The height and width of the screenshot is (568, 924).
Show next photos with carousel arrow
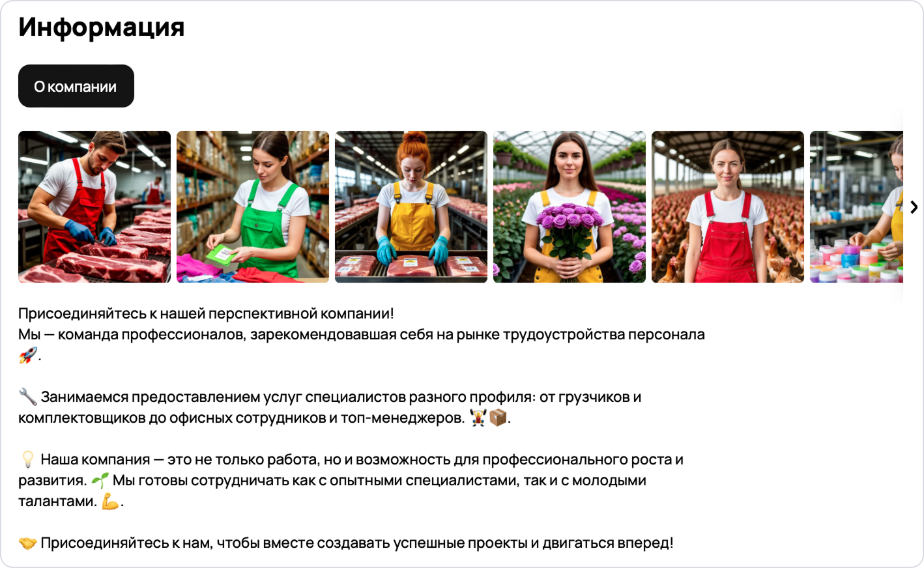point(914,207)
